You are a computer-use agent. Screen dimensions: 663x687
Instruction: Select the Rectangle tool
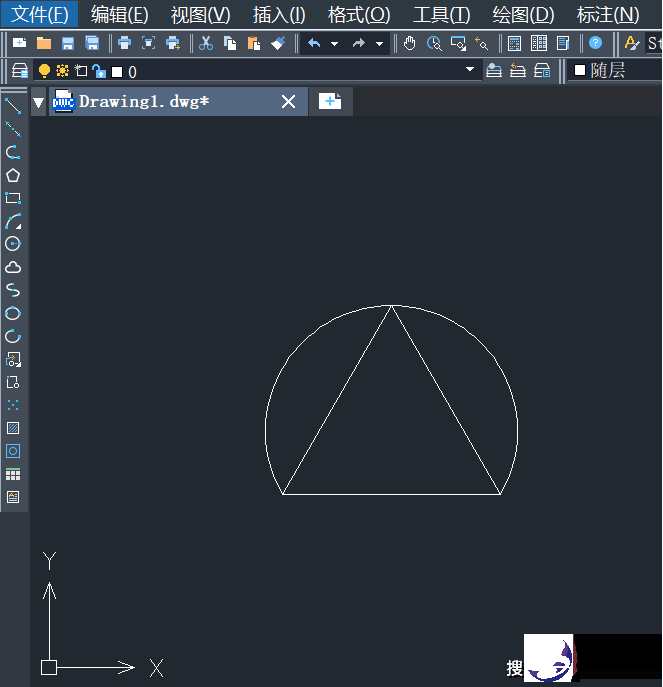[x=13, y=198]
